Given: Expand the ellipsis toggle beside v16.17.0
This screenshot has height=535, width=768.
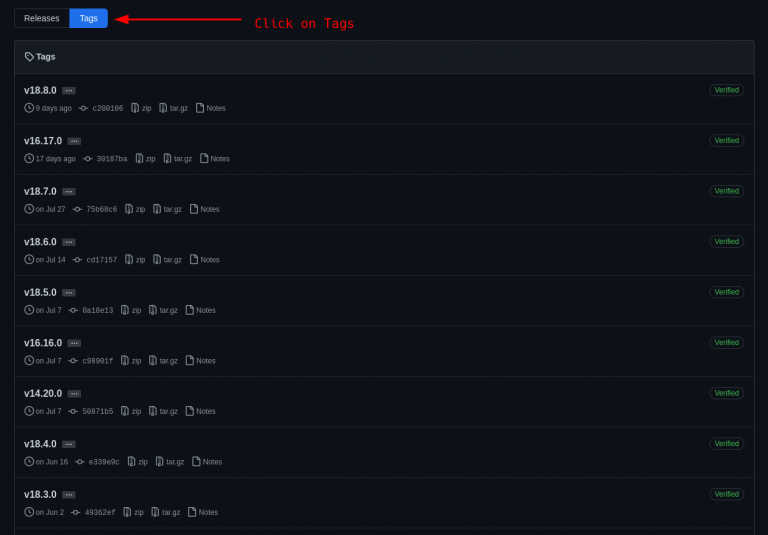Looking at the screenshot, I should coord(74,141).
